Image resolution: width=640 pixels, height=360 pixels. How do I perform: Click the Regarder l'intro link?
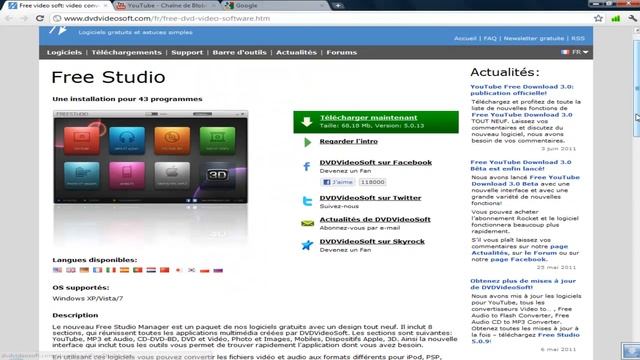[349, 141]
